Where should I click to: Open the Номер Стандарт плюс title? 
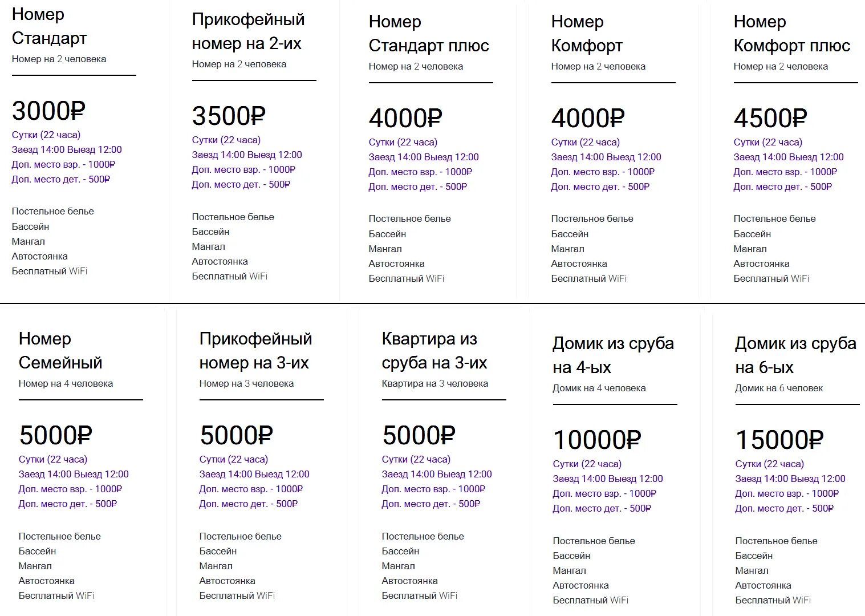coord(429,34)
